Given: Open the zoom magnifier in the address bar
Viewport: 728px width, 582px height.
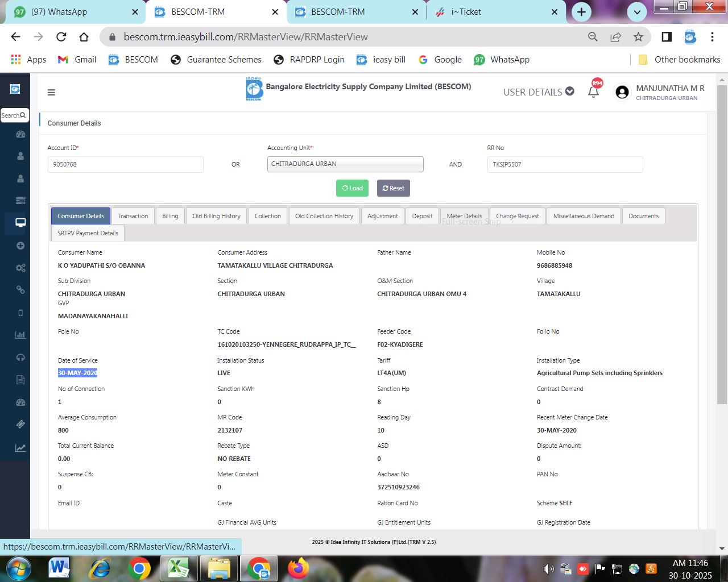Looking at the screenshot, I should click(x=593, y=37).
